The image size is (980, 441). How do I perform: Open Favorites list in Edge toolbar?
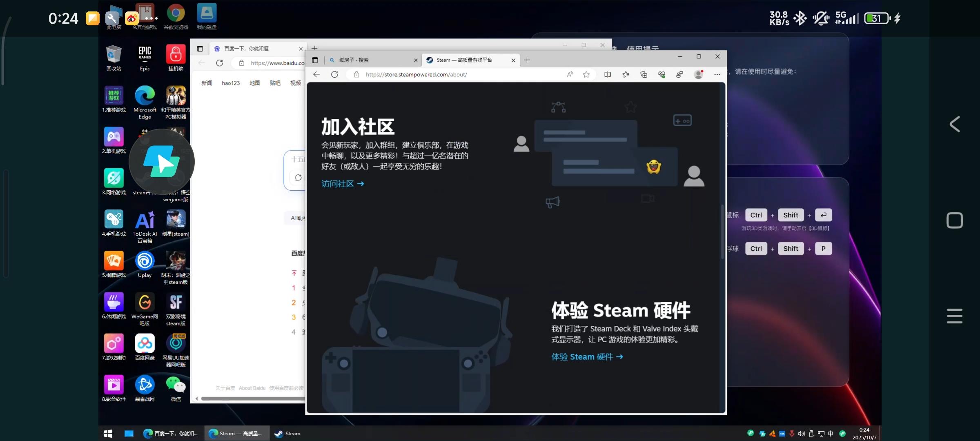[x=626, y=74]
